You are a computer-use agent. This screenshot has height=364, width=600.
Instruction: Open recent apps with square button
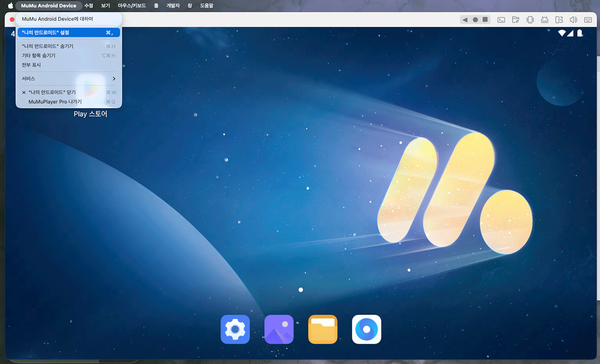coord(485,20)
